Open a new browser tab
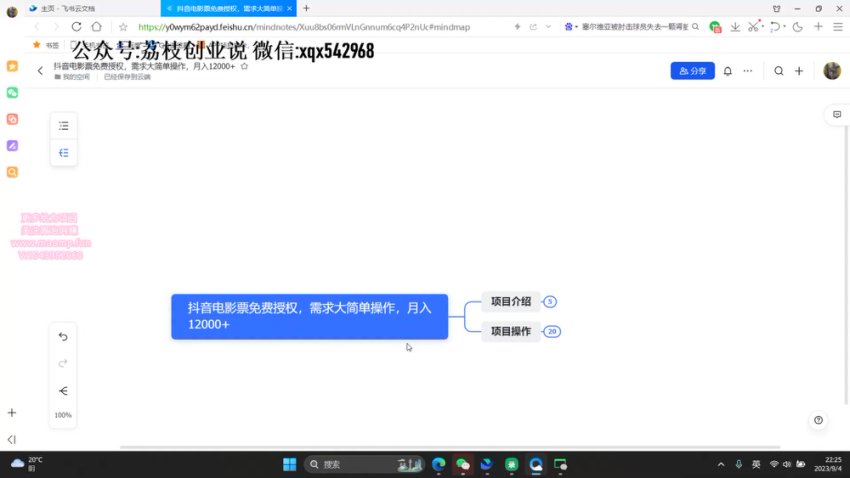This screenshot has width=850, height=478. pyautogui.click(x=306, y=8)
